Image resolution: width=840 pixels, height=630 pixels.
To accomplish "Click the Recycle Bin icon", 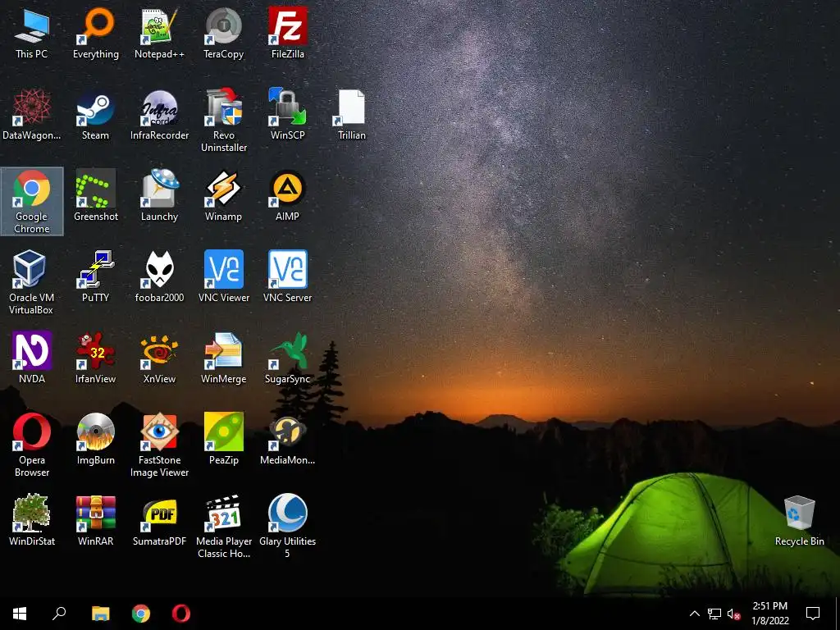I will pyautogui.click(x=799, y=520).
